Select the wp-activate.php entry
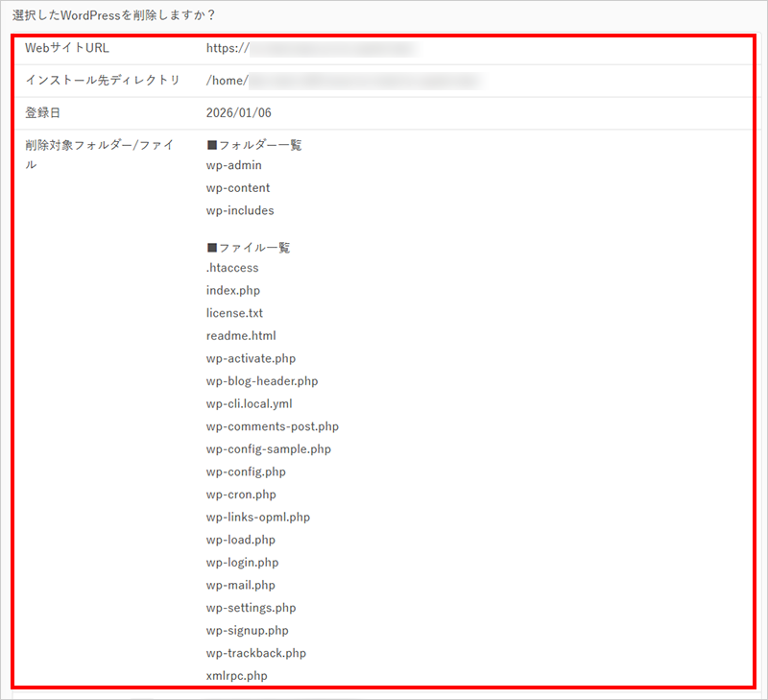This screenshot has height=700, width=768. pos(251,358)
